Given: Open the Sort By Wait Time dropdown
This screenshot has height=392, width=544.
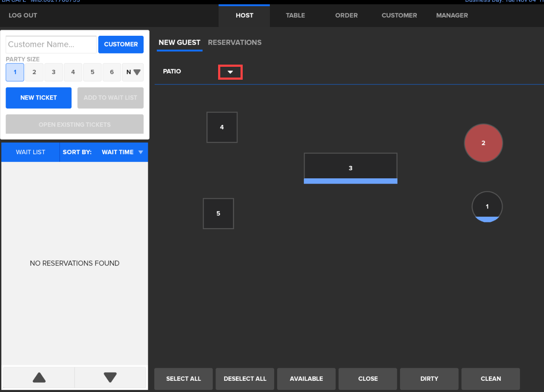Looking at the screenshot, I should pos(122,152).
